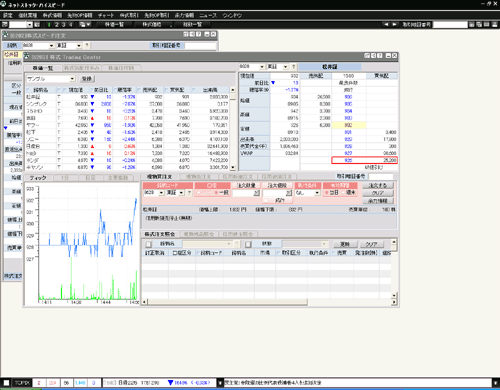Image resolution: width=500 pixels, height=390 pixels.
Task: Expand the main toolbar code dropdown
Action: [x=29, y=25]
